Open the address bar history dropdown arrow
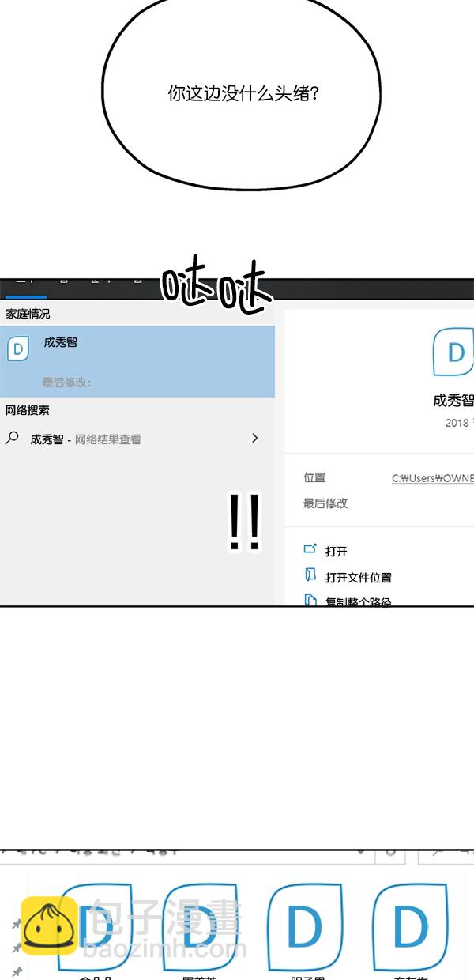 (361, 852)
